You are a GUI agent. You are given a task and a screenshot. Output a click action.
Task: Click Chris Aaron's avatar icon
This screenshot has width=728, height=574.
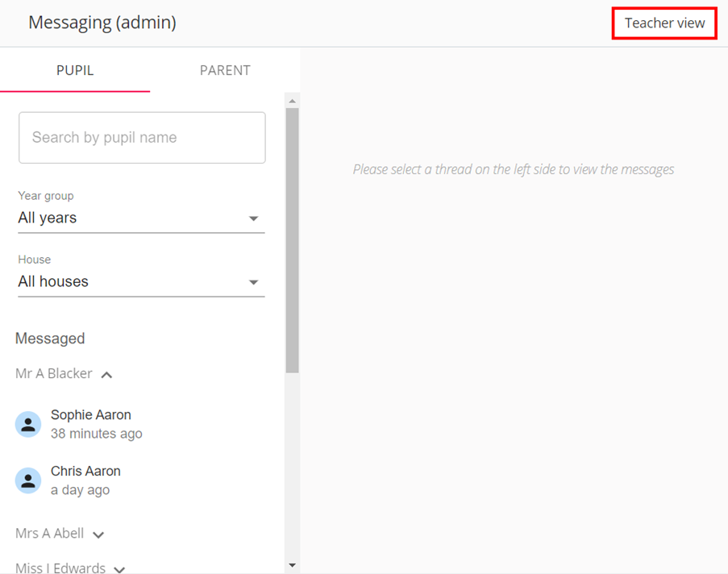click(28, 480)
